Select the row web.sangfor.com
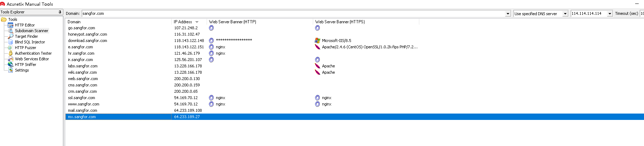644x146 pixels. (355, 79)
